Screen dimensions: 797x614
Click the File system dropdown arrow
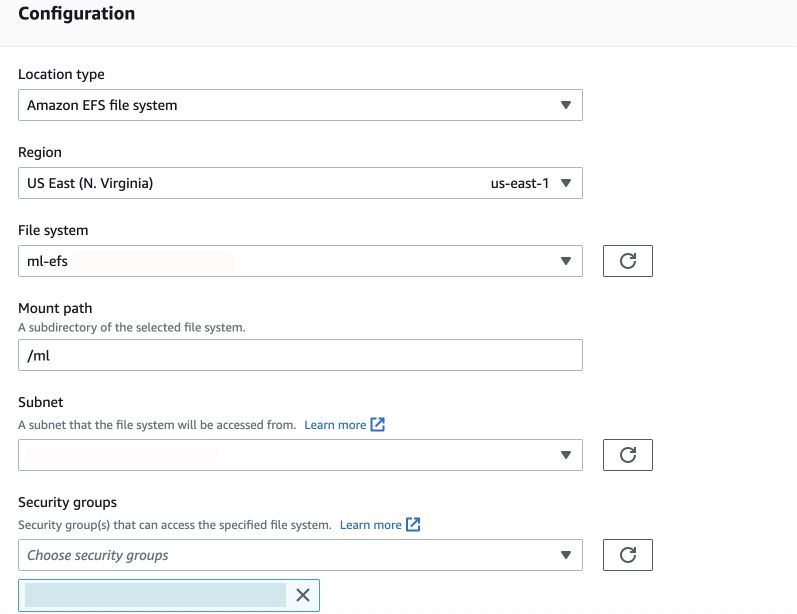pos(566,261)
